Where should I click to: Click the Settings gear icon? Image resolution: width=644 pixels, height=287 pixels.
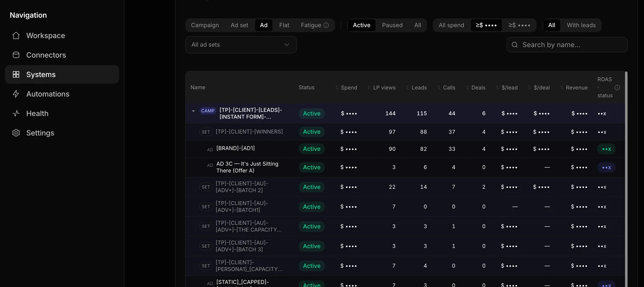pyautogui.click(x=16, y=133)
